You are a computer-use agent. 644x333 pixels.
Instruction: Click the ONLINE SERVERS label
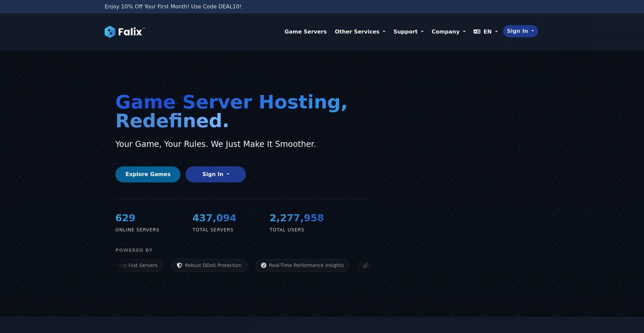coord(137,230)
